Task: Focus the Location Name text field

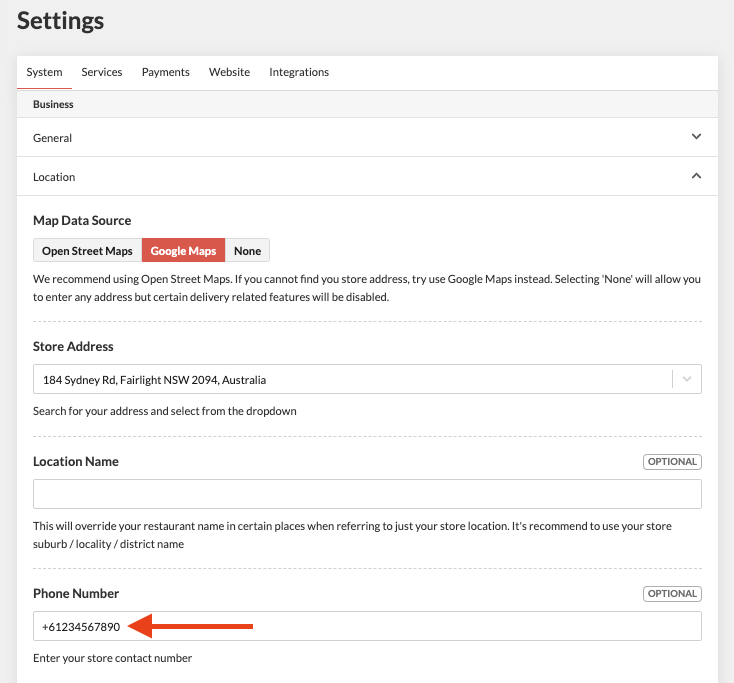Action: tap(367, 494)
